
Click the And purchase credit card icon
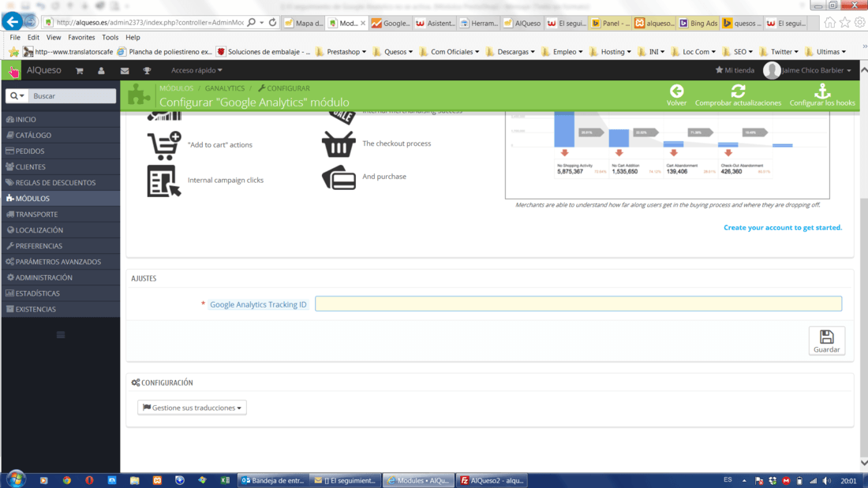339,177
